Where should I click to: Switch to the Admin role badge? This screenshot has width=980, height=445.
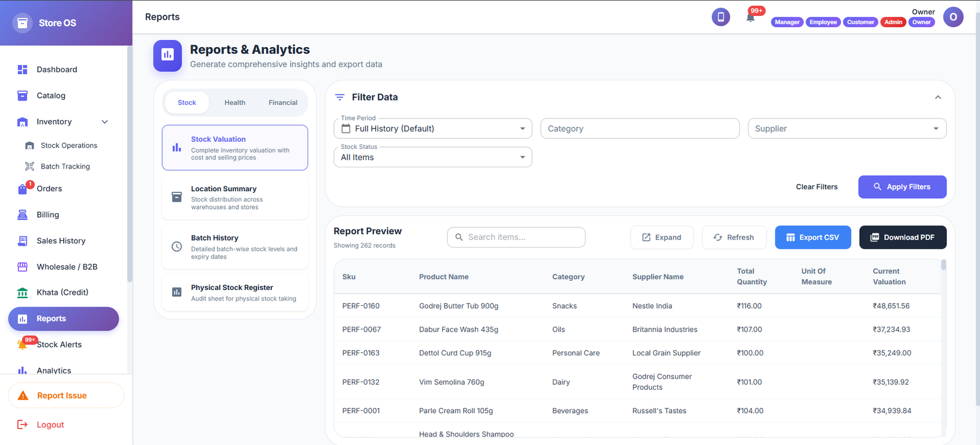(893, 22)
